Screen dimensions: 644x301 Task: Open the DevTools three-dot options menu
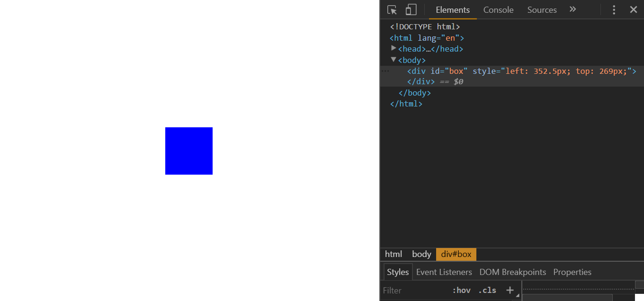614,10
